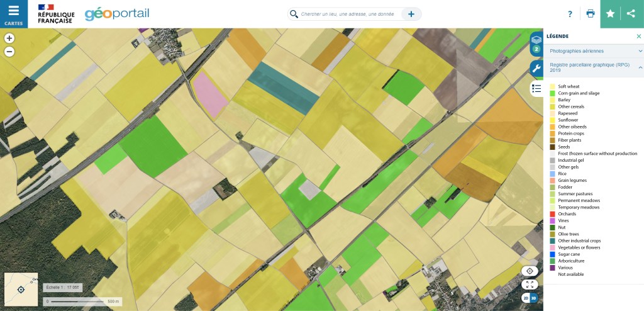Image resolution: width=644 pixels, height=311 pixels.
Task: Collapse the Registre parcellaire graphique section
Action: (640, 66)
